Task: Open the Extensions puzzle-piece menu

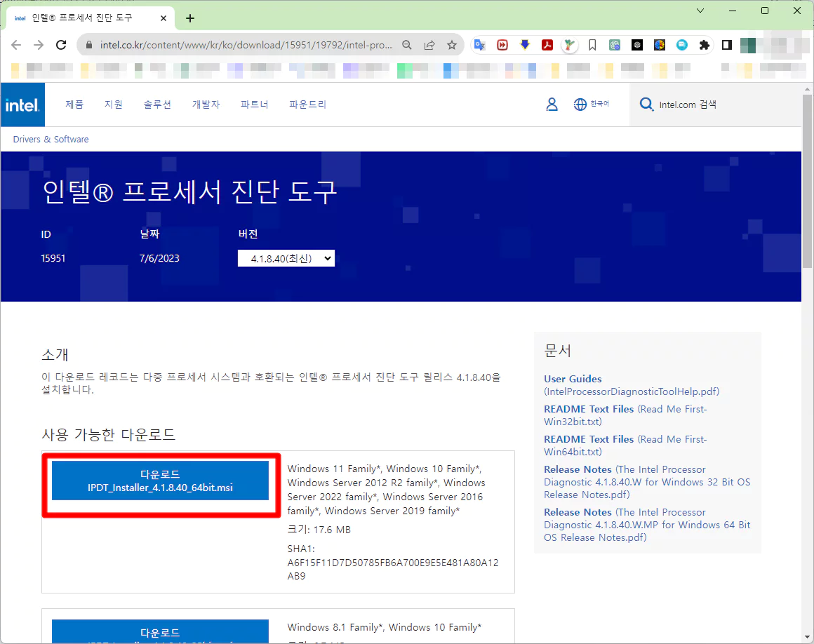Action: (x=705, y=45)
